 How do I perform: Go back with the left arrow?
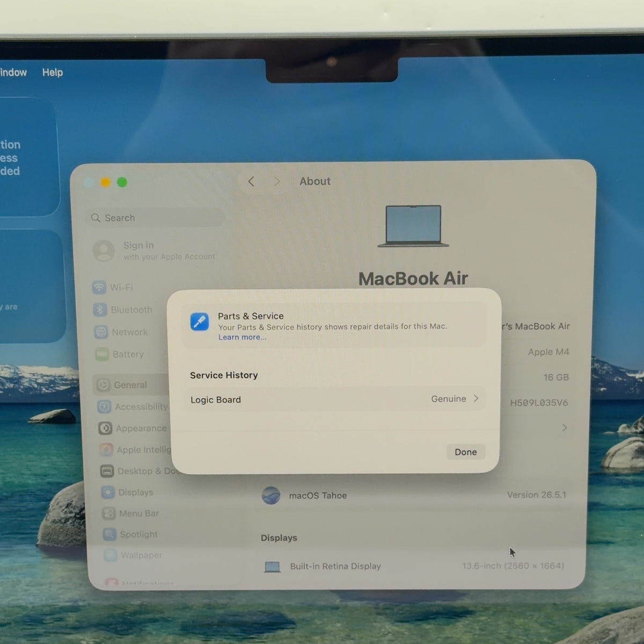tap(251, 181)
